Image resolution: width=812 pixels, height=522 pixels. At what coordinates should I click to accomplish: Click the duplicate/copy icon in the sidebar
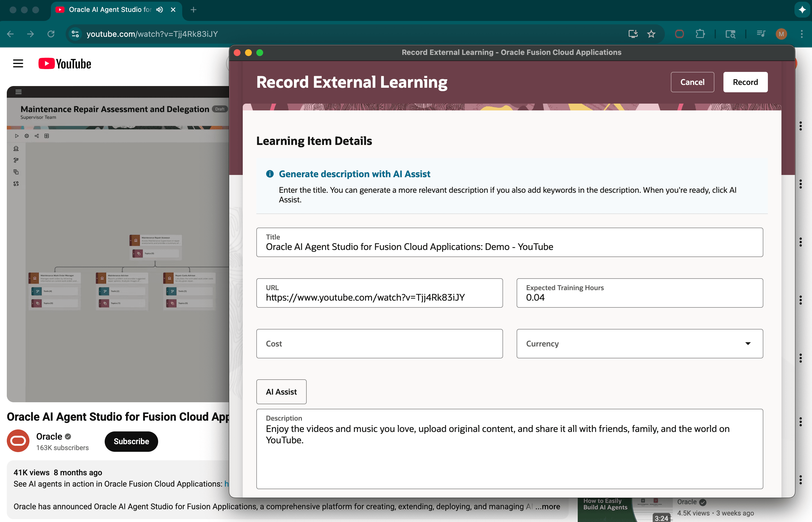point(16,172)
